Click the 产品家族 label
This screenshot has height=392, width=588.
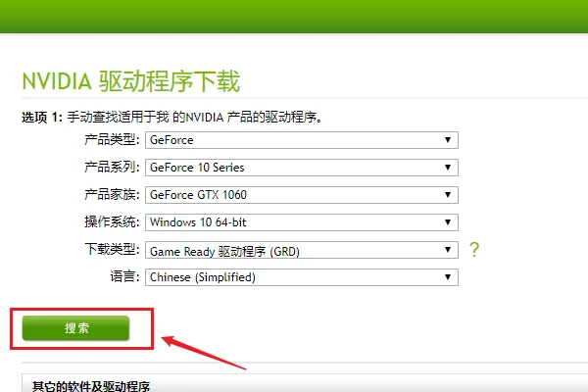click(x=112, y=194)
